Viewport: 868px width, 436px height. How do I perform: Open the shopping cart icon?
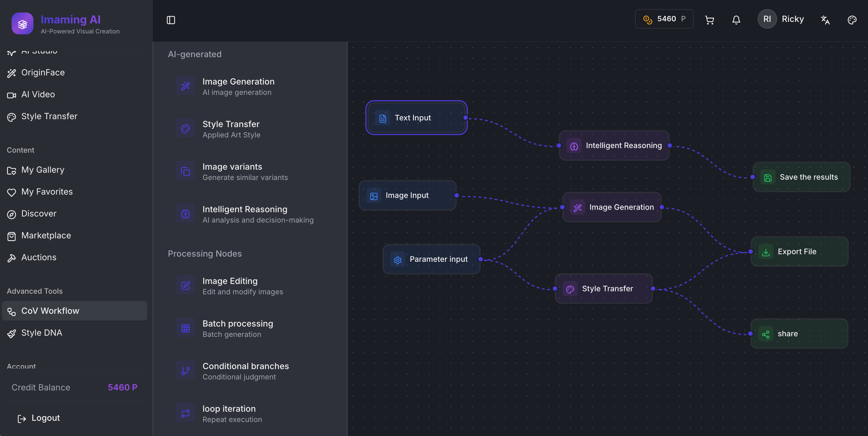pyautogui.click(x=709, y=20)
